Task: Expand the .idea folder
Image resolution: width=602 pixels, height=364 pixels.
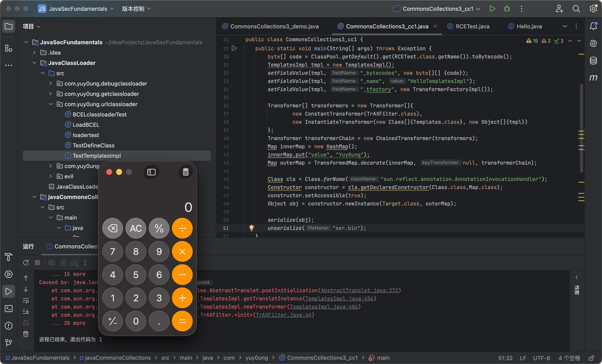Action: 34,53
